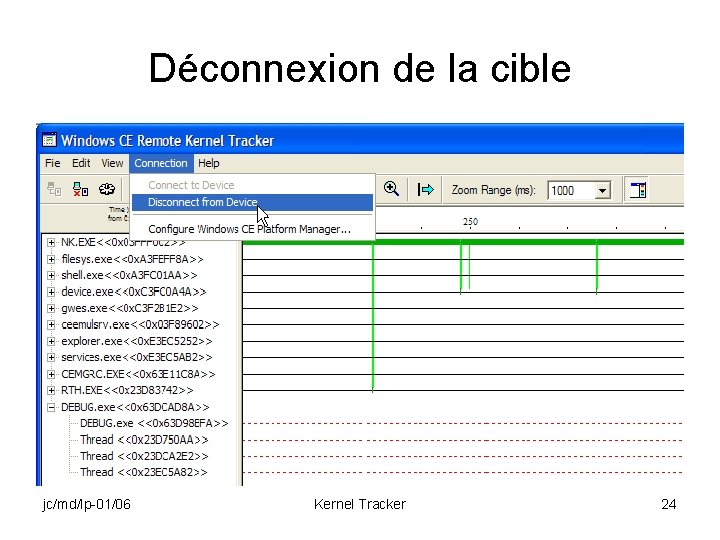The height and width of the screenshot is (540, 720).
Task: Click the connect to device toolbar icon
Action: [x=54, y=189]
